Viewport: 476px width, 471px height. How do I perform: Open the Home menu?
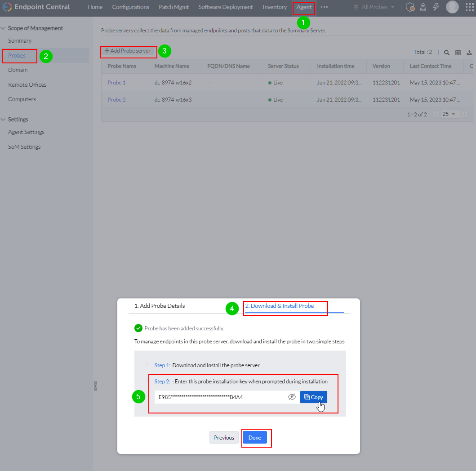click(x=95, y=7)
